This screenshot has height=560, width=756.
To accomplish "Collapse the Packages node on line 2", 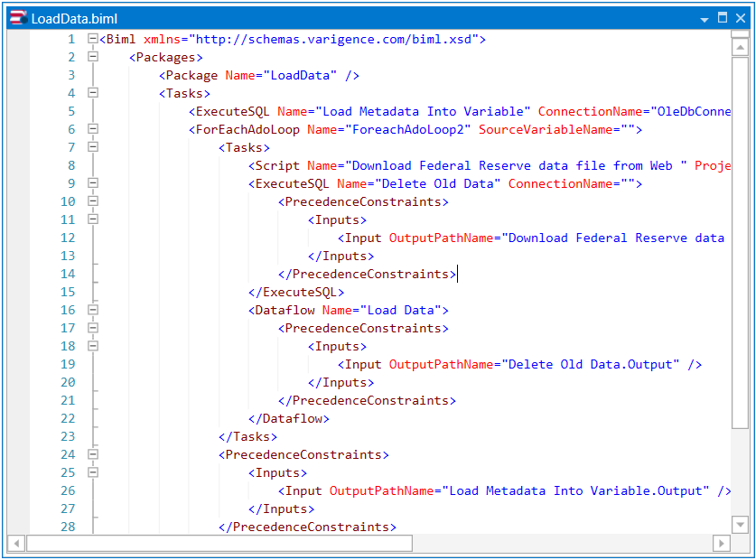I will click(92, 57).
